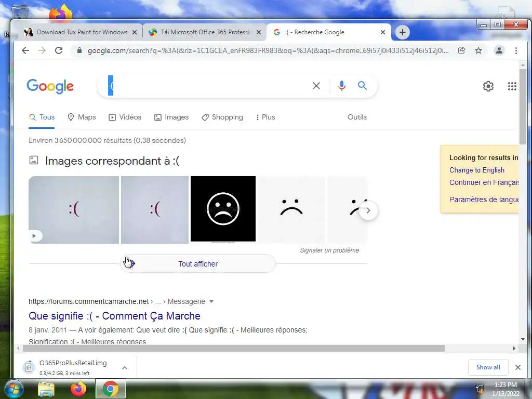Show next images with the carousel arrow

[368, 210]
